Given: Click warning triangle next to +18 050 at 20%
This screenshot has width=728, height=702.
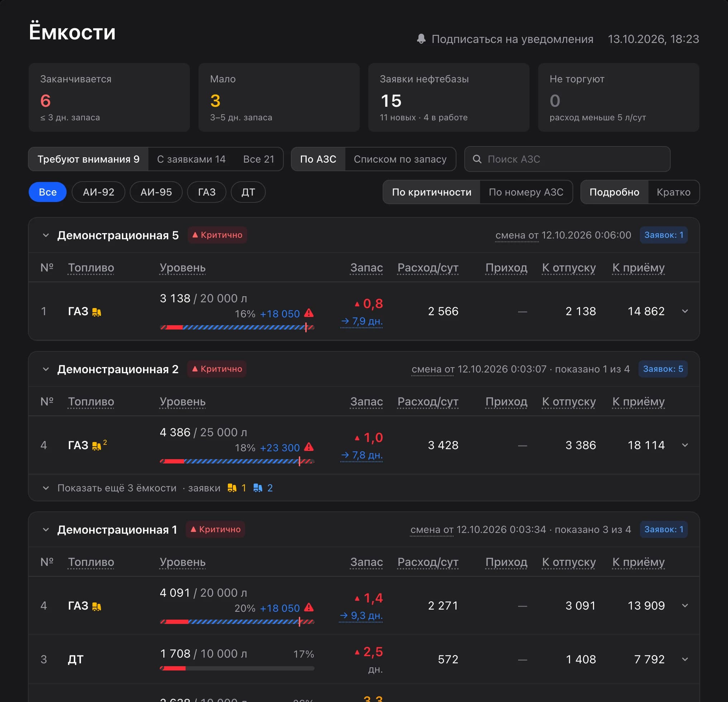Looking at the screenshot, I should click(309, 607).
